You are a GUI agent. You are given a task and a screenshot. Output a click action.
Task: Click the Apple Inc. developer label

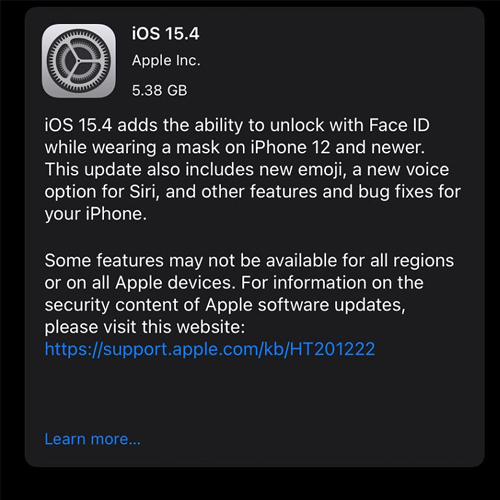tap(166, 61)
